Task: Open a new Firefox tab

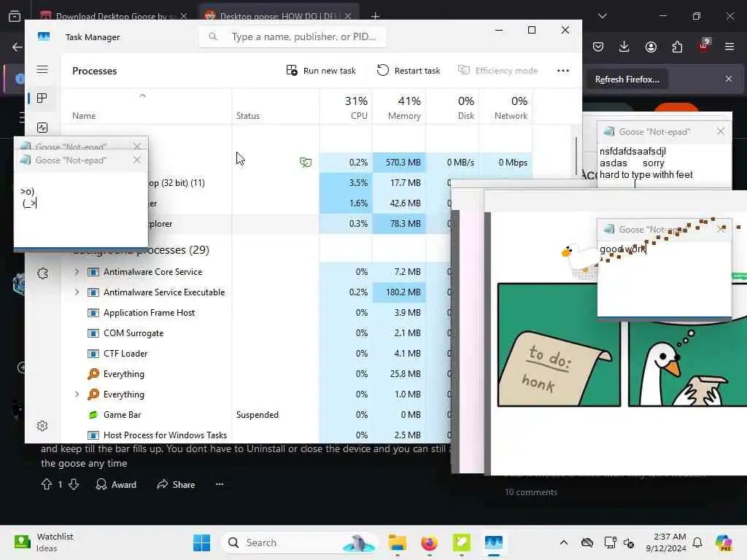Action: tap(375, 16)
